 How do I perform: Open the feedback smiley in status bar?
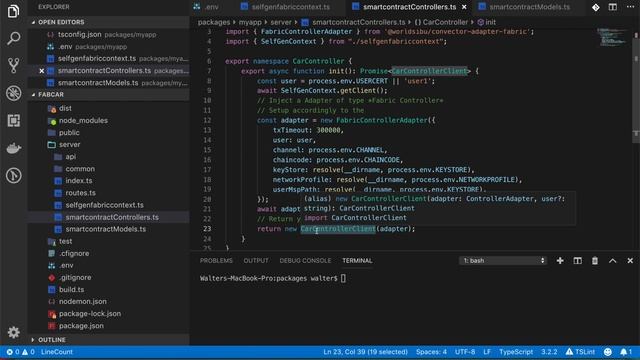tap(608, 352)
